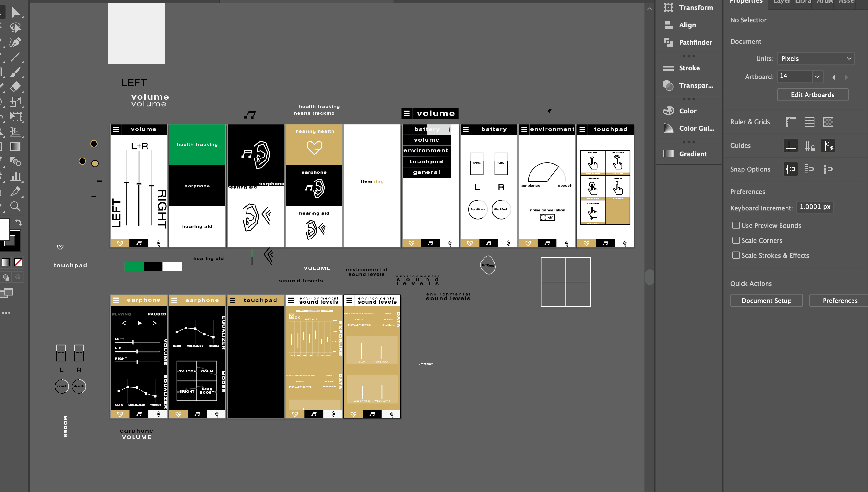Select the Direct Selection arrow tool
The height and width of the screenshot is (492, 868).
(16, 12)
